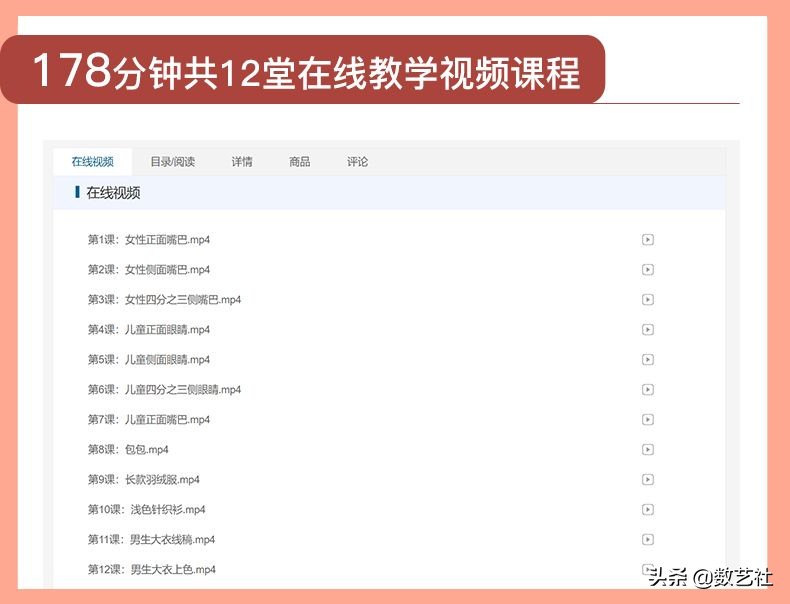790x604 pixels.
Task: Open the 目录/阅读 tab
Action: click(172, 162)
